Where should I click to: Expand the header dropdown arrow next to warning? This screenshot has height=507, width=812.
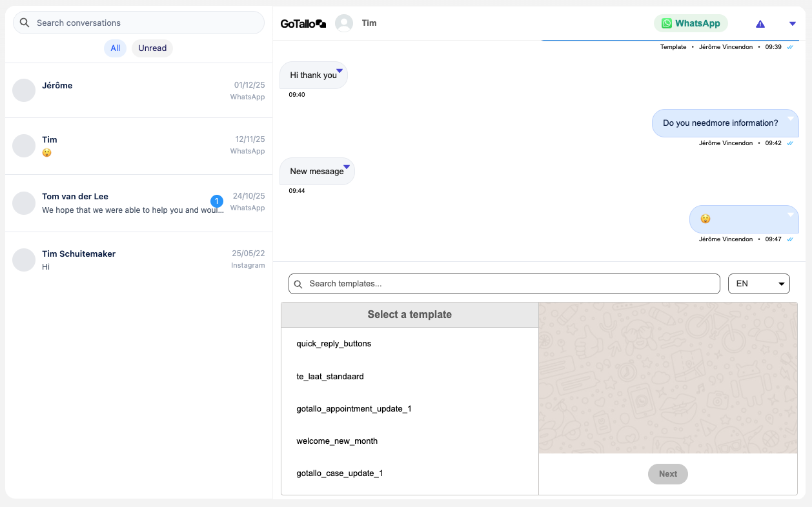tap(793, 24)
